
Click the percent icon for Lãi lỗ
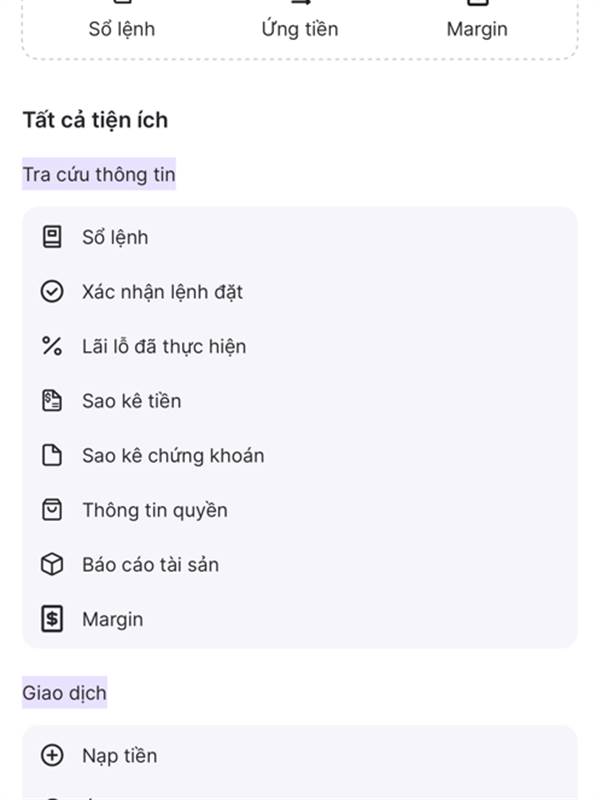tap(51, 346)
